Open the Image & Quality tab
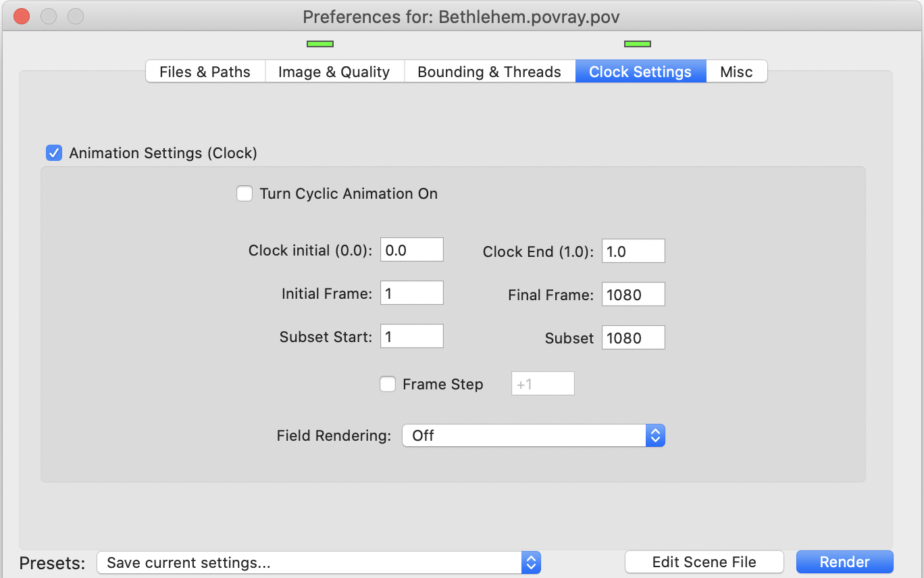Screen dimensions: 924x578 point(334,72)
